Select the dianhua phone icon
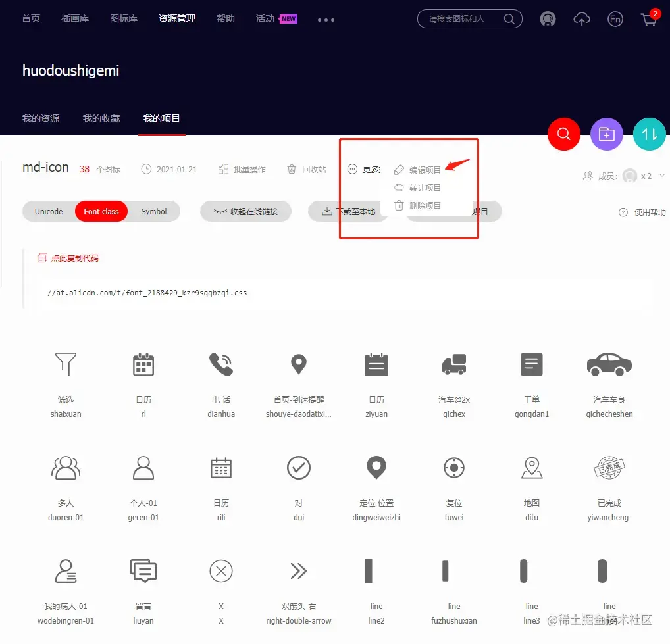This screenshot has width=670, height=644. 221,364
